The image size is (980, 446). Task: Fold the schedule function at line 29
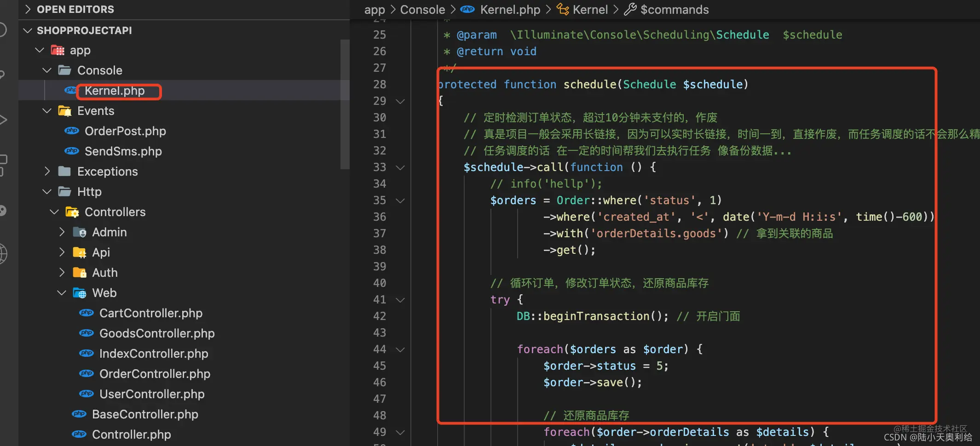(400, 101)
